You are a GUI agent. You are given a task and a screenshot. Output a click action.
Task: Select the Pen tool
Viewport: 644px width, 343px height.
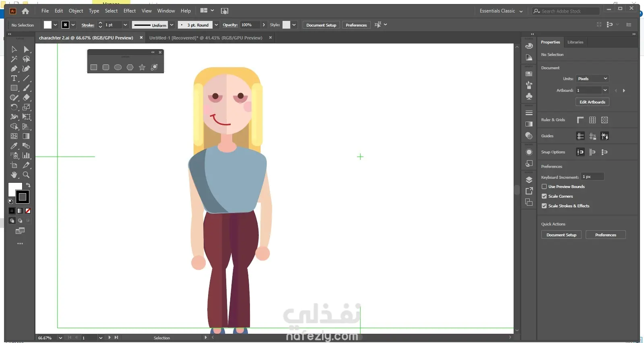pyautogui.click(x=14, y=69)
